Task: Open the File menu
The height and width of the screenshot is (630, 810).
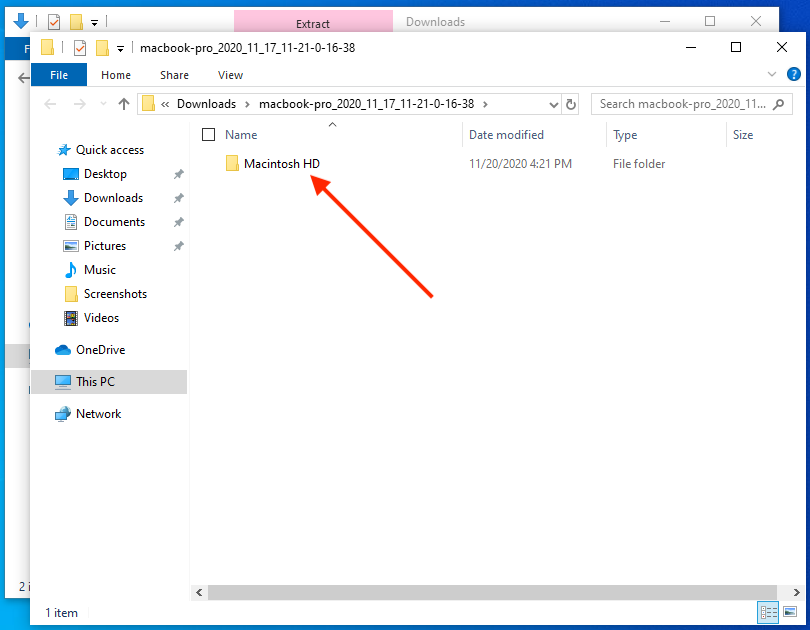Action: [59, 75]
